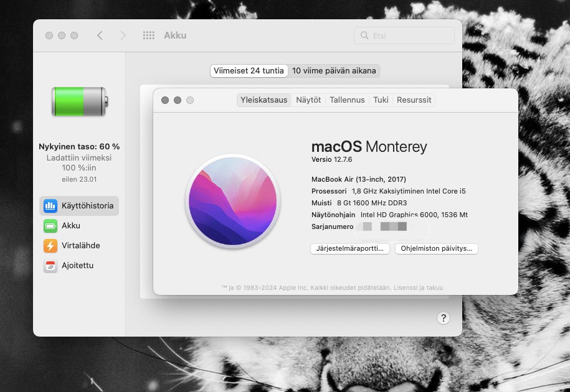Select 10 viime päivän aikana segment
This screenshot has width=570, height=392.
(x=334, y=71)
